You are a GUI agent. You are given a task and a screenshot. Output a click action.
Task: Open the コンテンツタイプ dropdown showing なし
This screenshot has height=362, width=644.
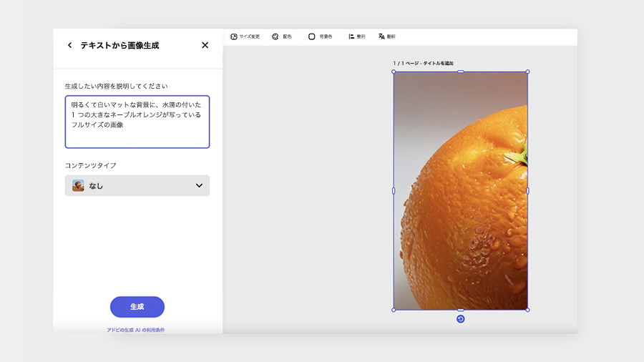(x=137, y=185)
